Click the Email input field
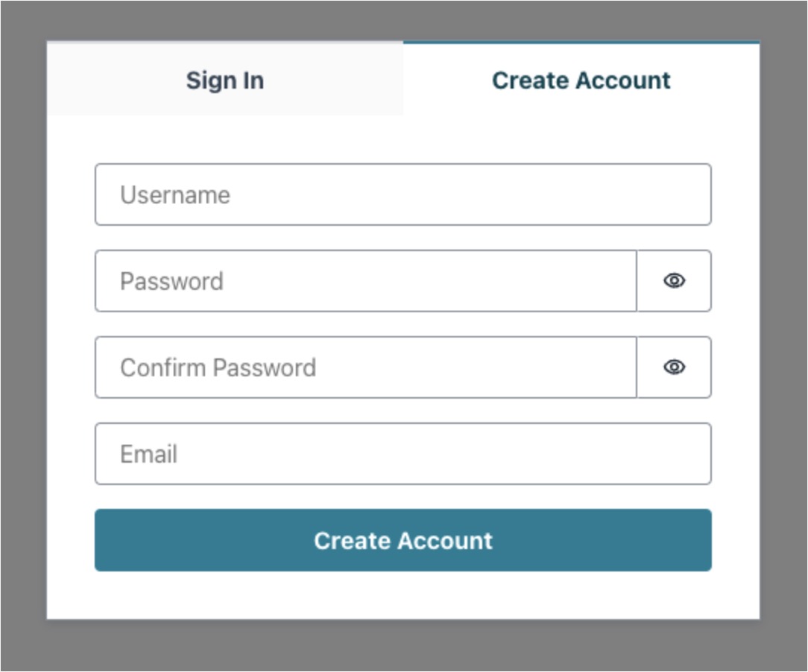This screenshot has width=808, height=672. 403,454
